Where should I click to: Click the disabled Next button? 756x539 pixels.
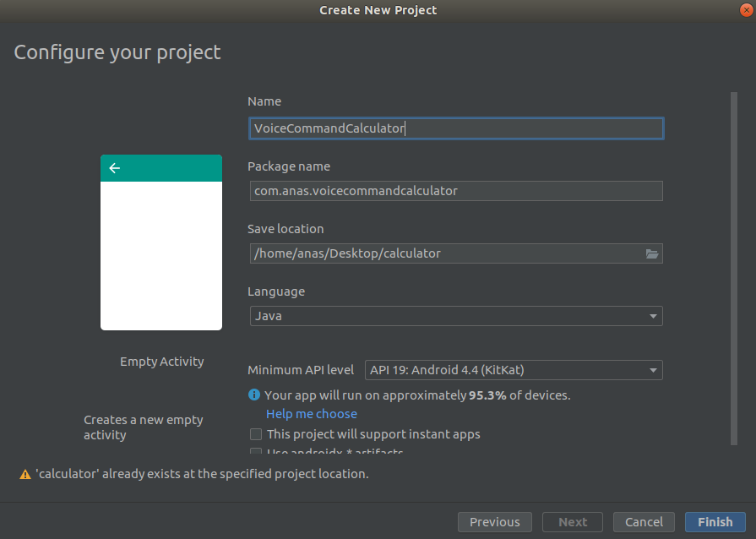pyautogui.click(x=573, y=522)
